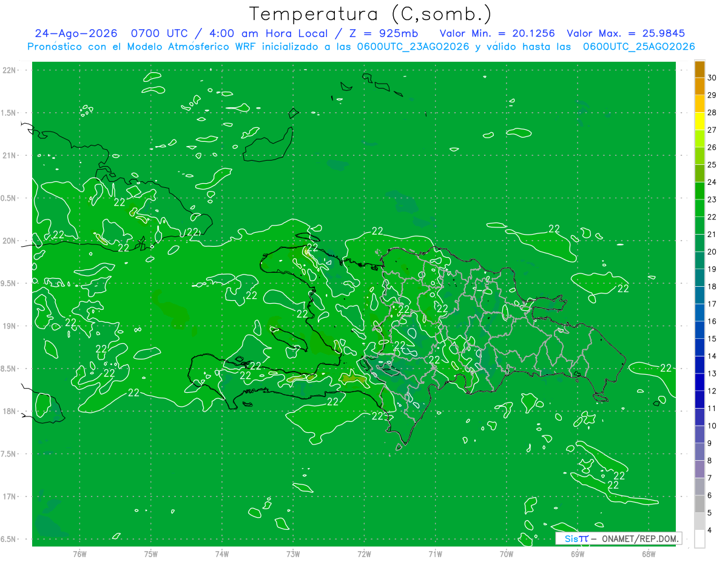Click the dark orange swatch above 30

699,69
